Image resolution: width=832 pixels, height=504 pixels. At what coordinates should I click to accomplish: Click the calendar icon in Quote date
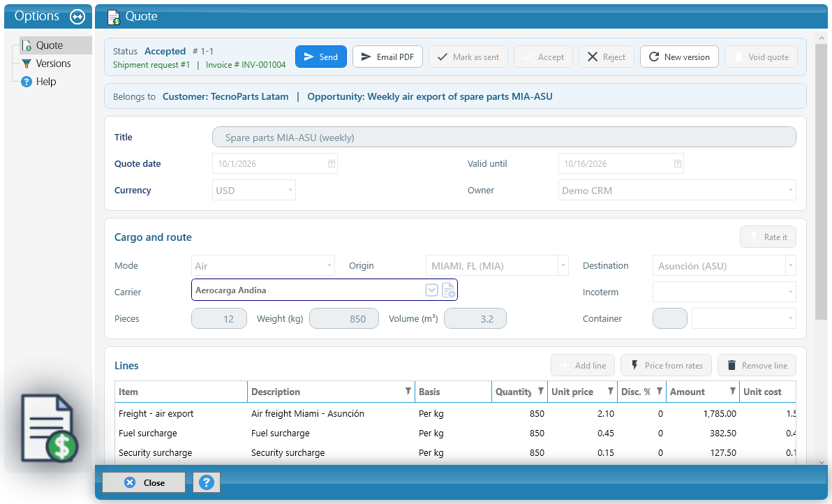(x=332, y=164)
